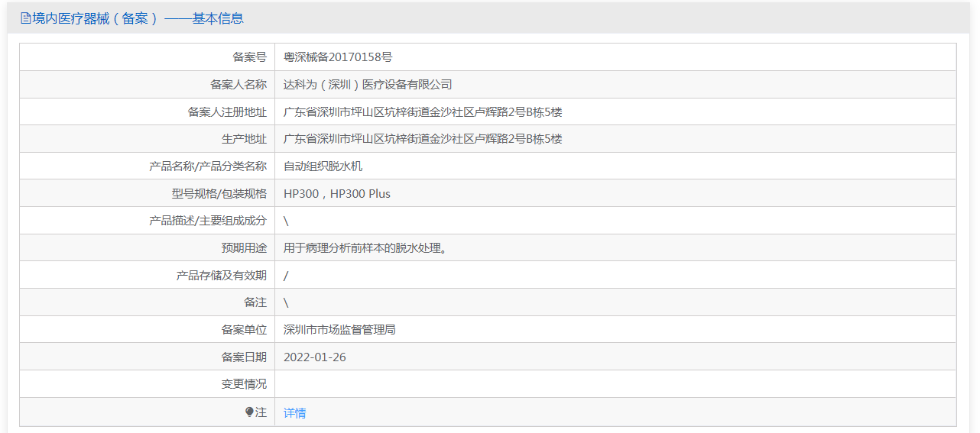980x433 pixels.
Task: Click the company name 达科为（深圳）医疗设备有限公司
Action: (x=368, y=84)
